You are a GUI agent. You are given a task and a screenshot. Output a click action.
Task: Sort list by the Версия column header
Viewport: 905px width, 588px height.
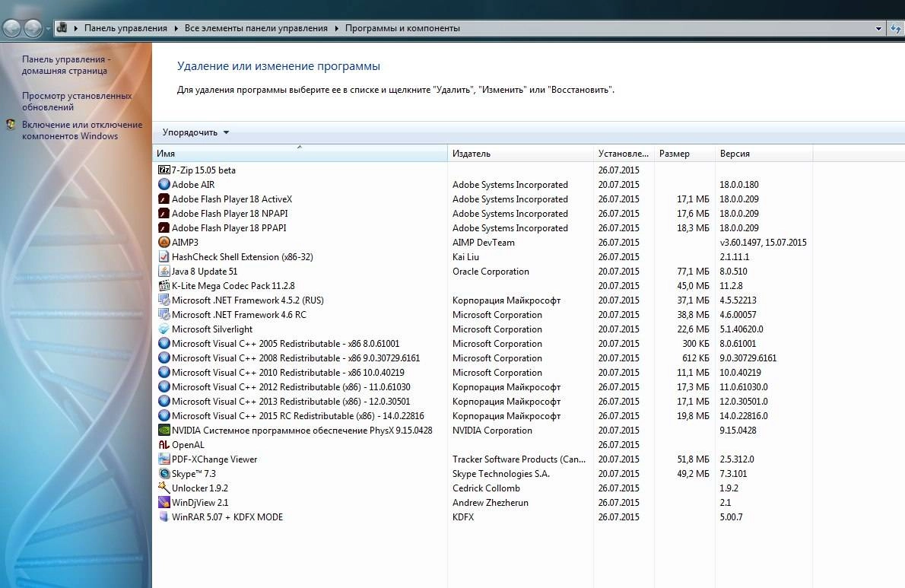(x=764, y=154)
